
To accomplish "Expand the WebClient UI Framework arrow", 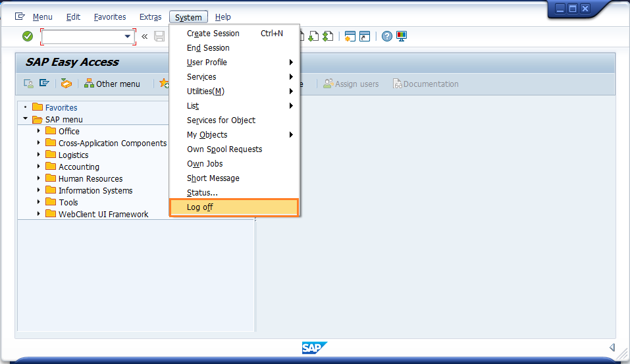I will 39,214.
